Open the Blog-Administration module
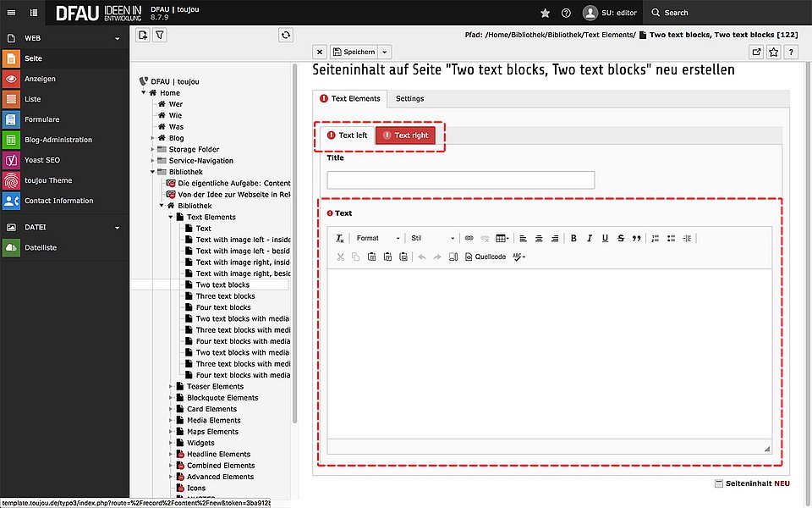The height and width of the screenshot is (508, 812). 64,140
